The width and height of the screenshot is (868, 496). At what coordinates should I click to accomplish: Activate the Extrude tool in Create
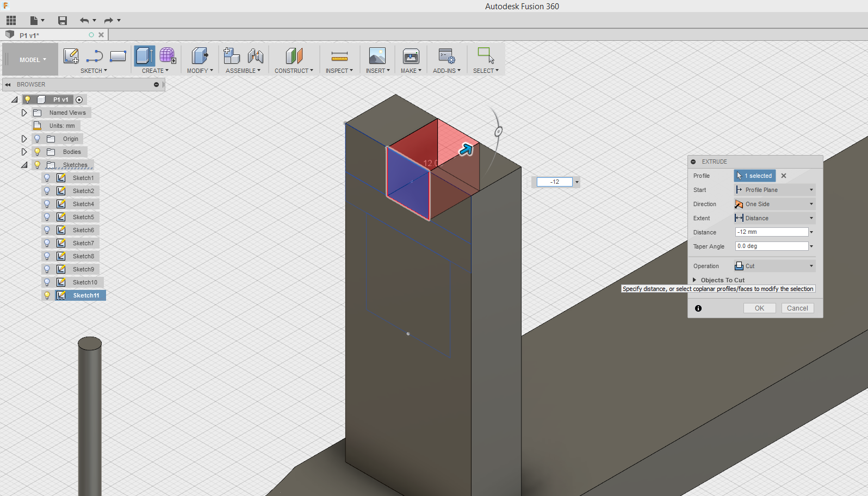coord(145,55)
